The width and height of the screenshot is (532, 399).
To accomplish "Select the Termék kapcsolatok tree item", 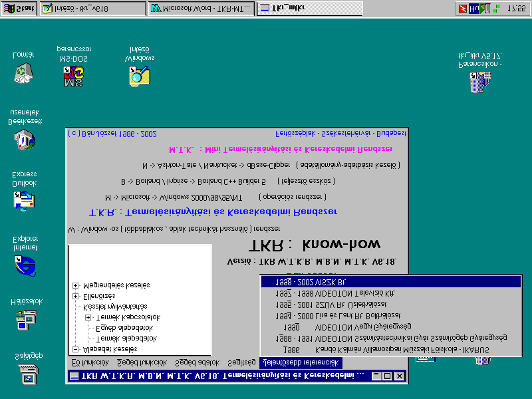I will [x=128, y=318].
